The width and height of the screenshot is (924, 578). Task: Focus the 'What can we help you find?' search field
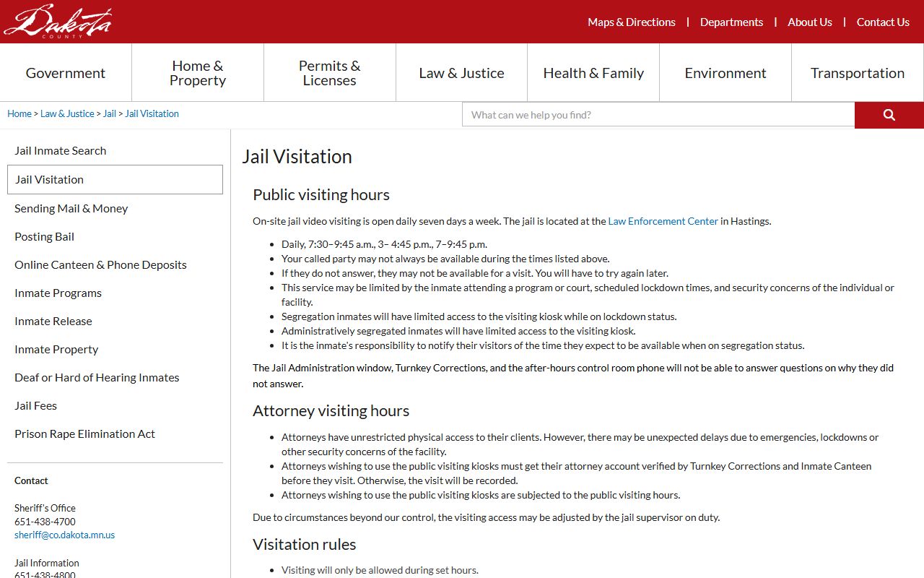(x=658, y=115)
